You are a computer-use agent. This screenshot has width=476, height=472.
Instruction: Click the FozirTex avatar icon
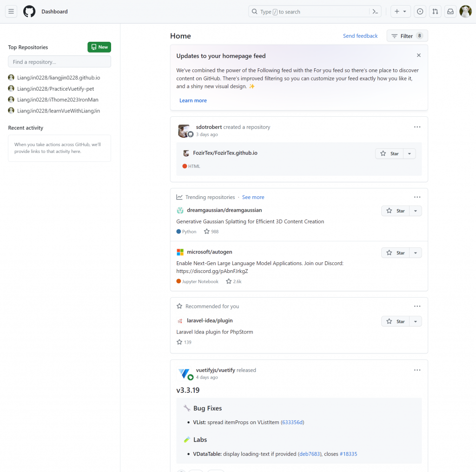click(x=186, y=153)
